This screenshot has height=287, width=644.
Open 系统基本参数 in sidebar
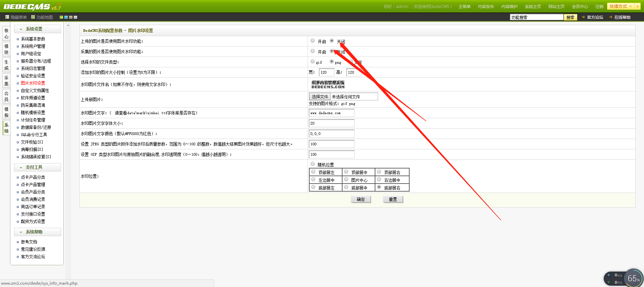(33, 39)
